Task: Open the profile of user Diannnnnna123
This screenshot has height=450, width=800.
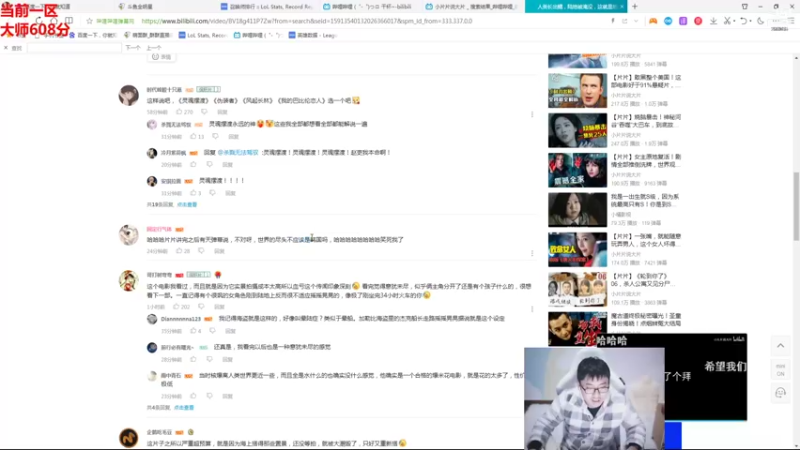Action: (x=181, y=319)
